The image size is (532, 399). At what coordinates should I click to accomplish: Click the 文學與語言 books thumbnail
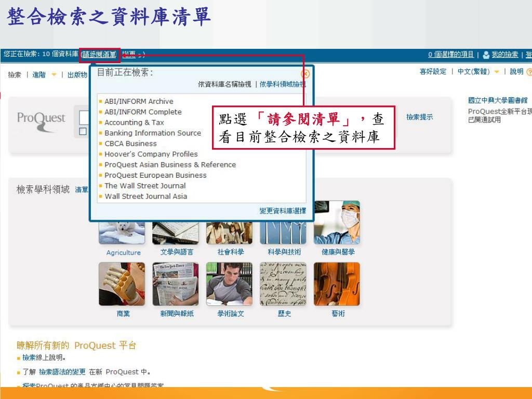click(x=176, y=233)
